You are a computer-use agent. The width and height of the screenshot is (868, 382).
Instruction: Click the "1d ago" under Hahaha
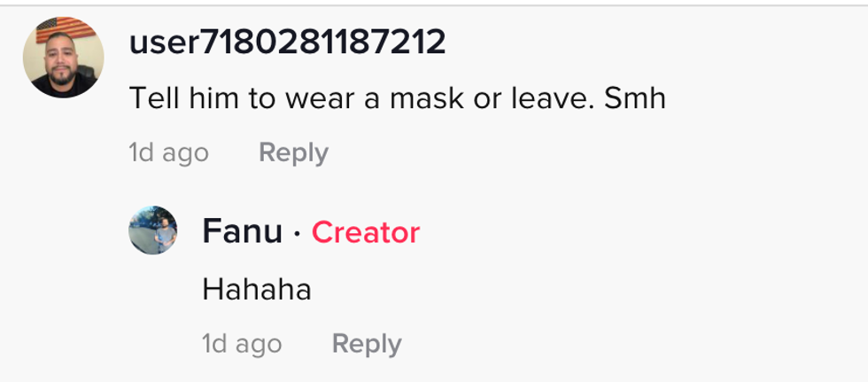point(242,343)
